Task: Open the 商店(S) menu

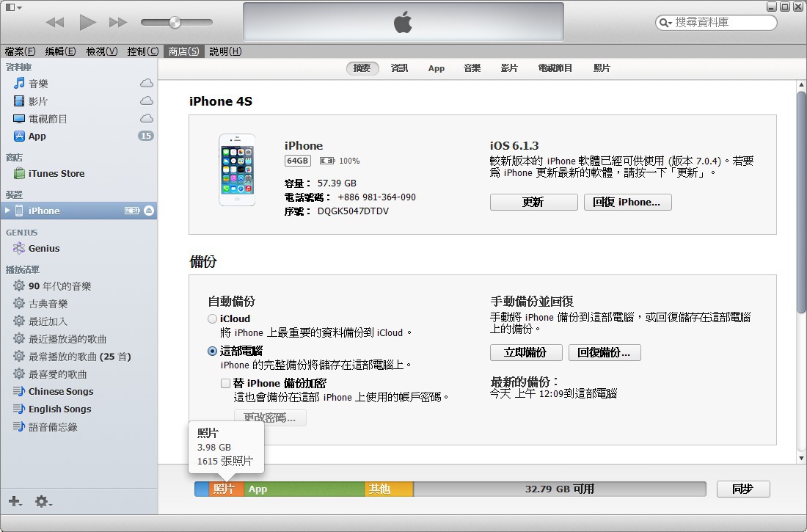Action: [183, 51]
